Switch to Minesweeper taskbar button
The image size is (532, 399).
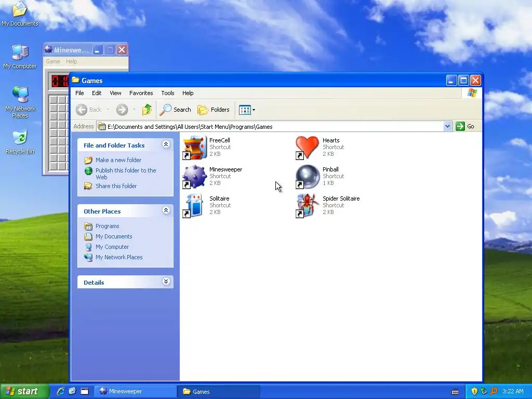[x=135, y=391]
